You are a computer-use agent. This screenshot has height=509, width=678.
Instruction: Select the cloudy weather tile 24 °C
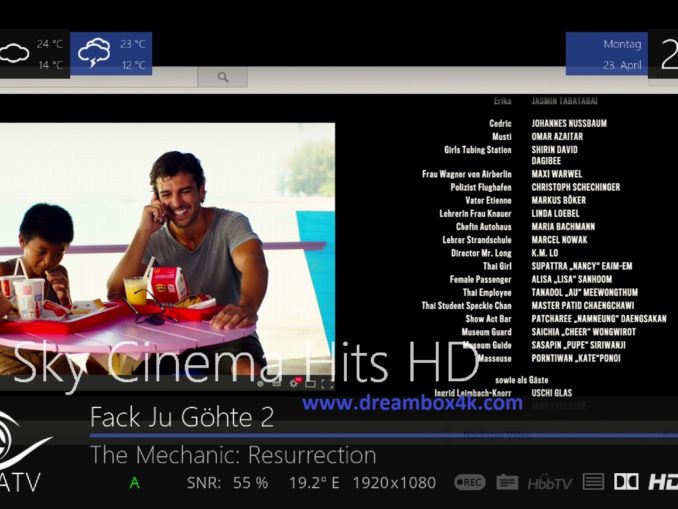pyautogui.click(x=34, y=54)
